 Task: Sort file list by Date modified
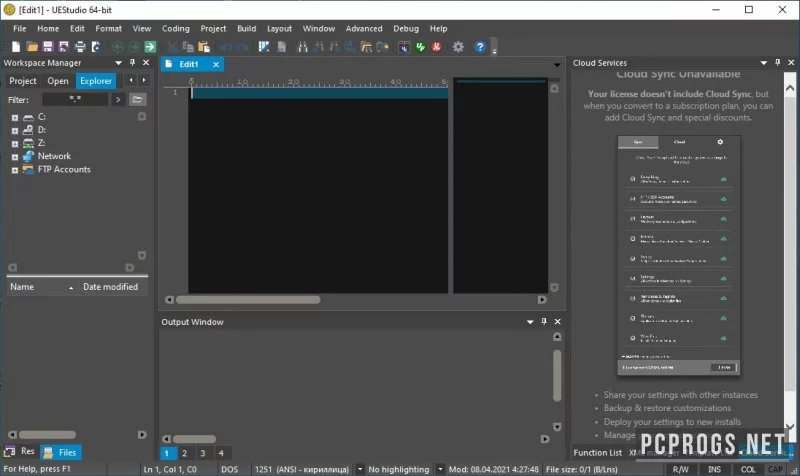tap(113, 287)
